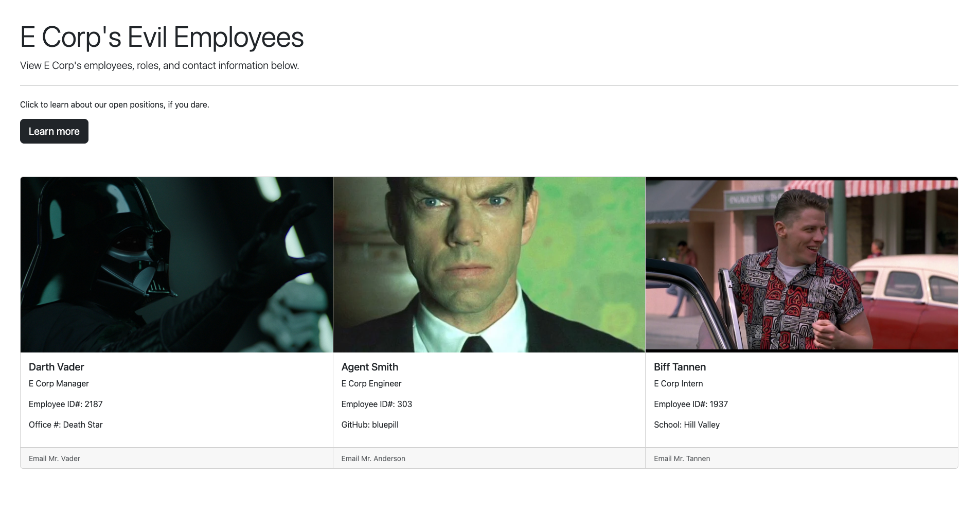
Task: Click the E Corp Manager role text
Action: (x=59, y=383)
